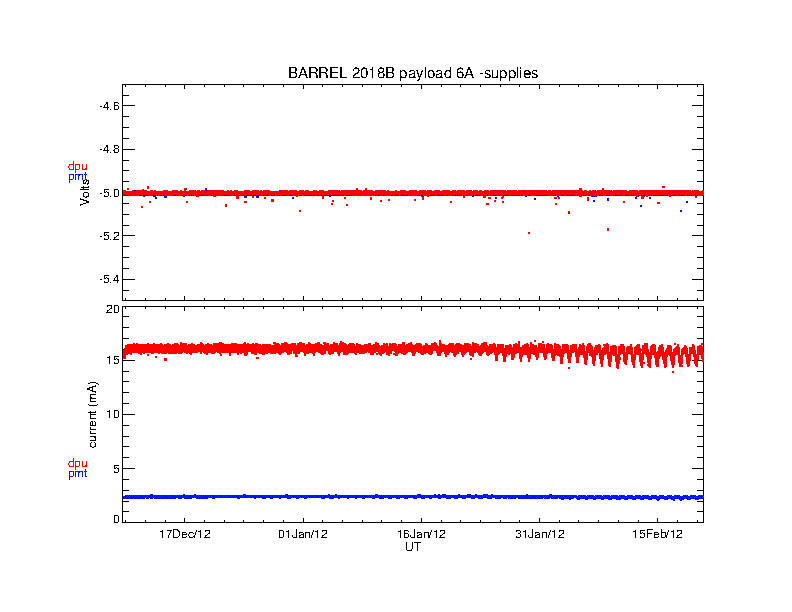
Task: Click the 5 current tick label
Action: tap(116, 469)
